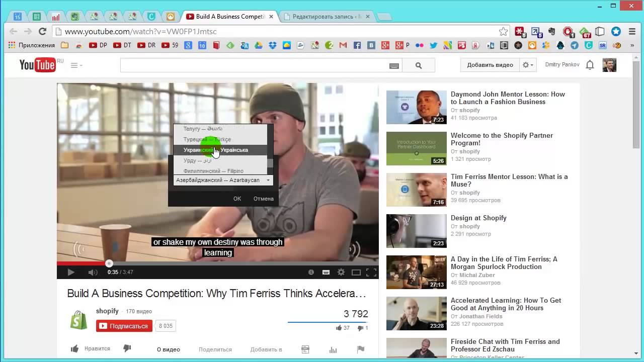Open Welcome to the Shopify Partner Program link
Screen dimensions: 644x362
click(x=502, y=139)
